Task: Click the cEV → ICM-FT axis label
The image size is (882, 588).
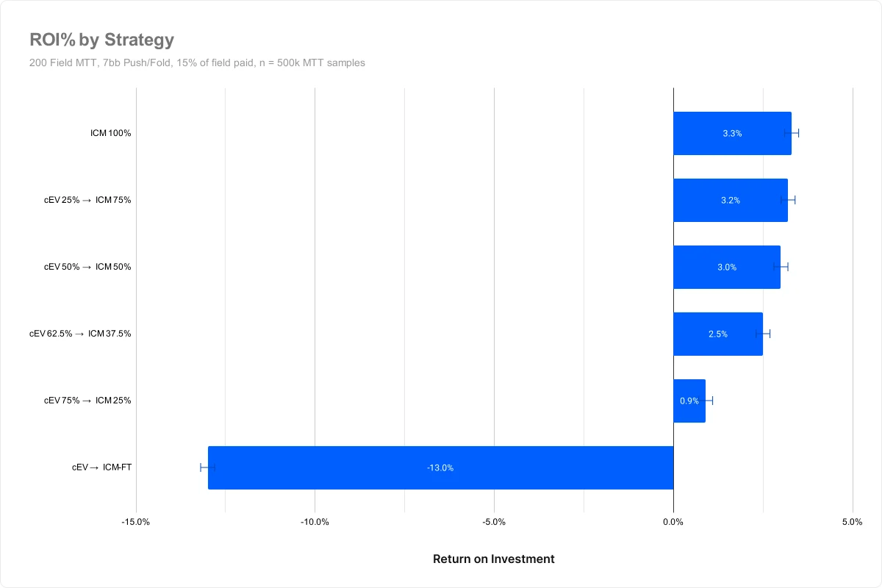Action: [101, 467]
